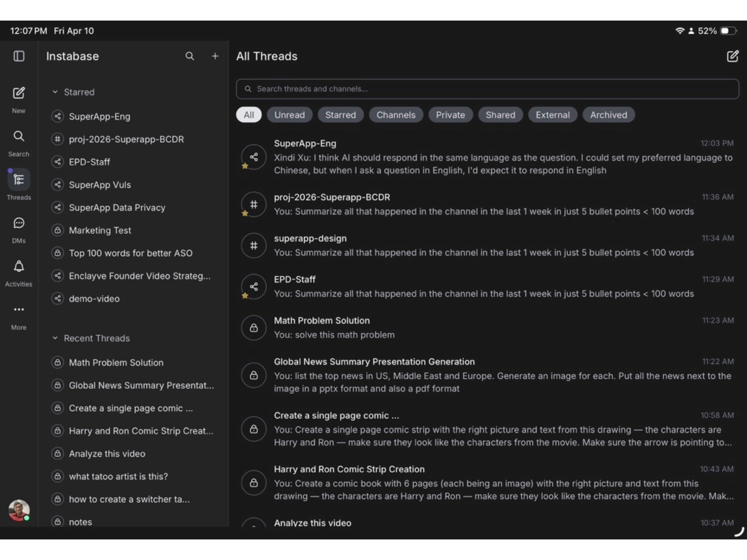This screenshot has height=560, width=747.
Task: Select the External filter pill
Action: 553,115
